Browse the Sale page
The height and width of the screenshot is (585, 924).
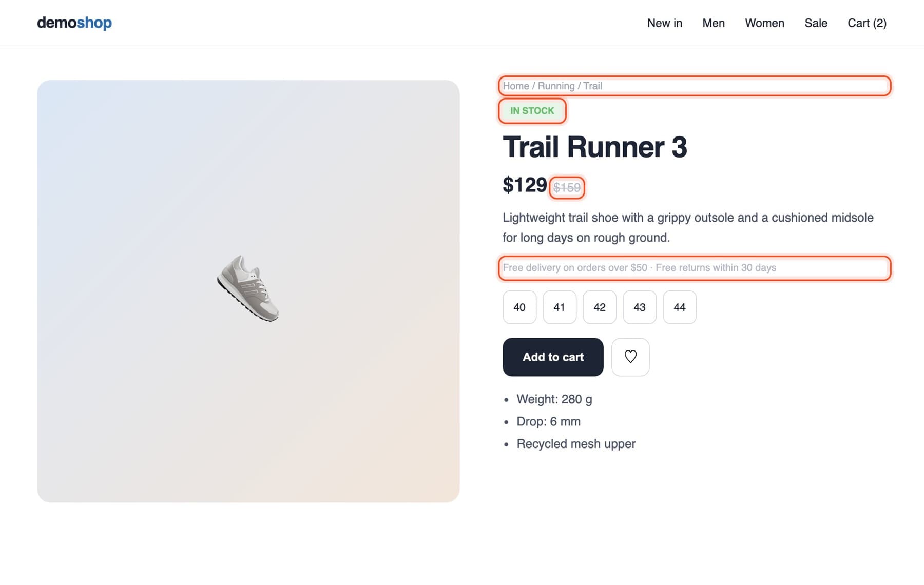pos(816,23)
